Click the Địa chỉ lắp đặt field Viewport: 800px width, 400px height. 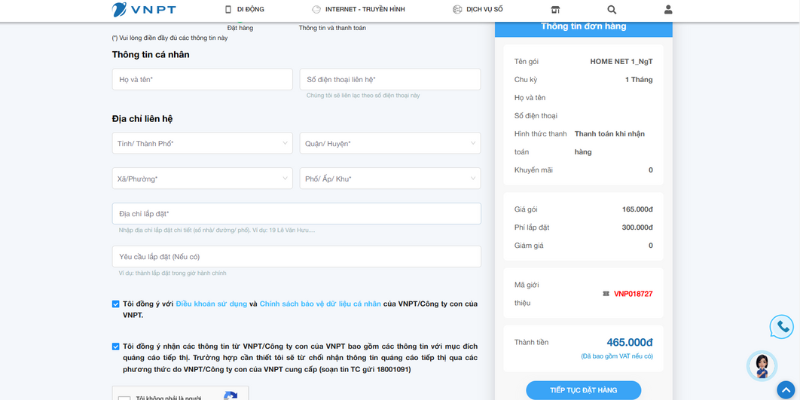[x=296, y=214]
